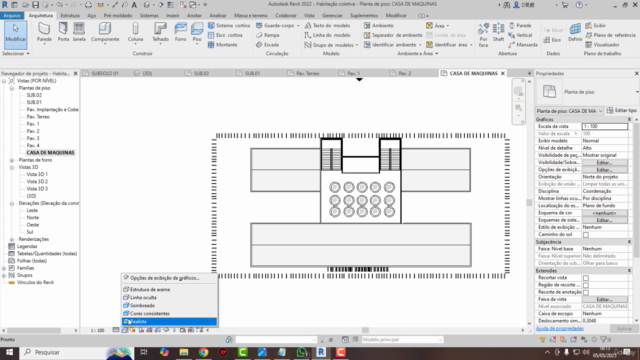Enable Recorte de anotação checkbox
The width and height of the screenshot is (640, 360).
pyautogui.click(x=586, y=292)
